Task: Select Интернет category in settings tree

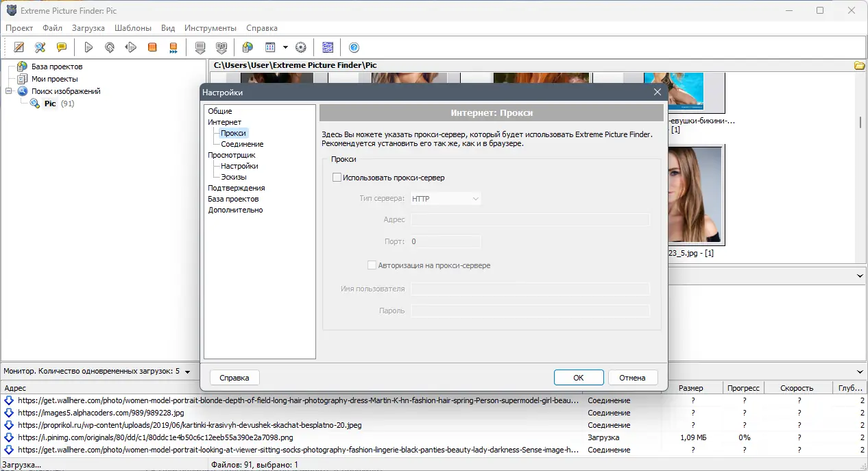Action: [x=225, y=122]
